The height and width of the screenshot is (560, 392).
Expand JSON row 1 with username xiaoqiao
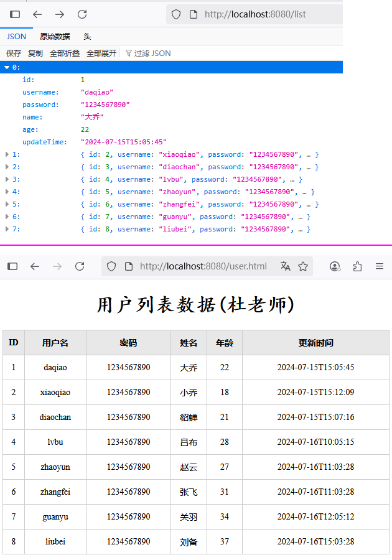click(x=7, y=154)
